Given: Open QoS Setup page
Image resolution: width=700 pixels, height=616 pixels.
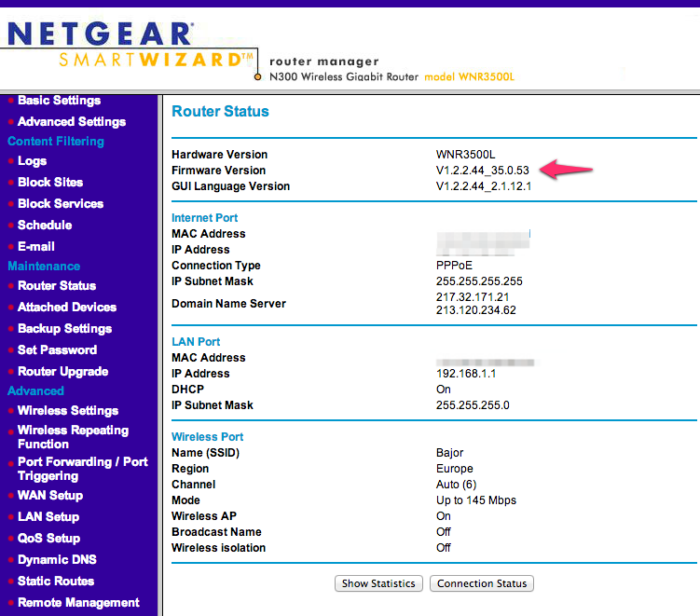Looking at the screenshot, I should click(48, 539).
